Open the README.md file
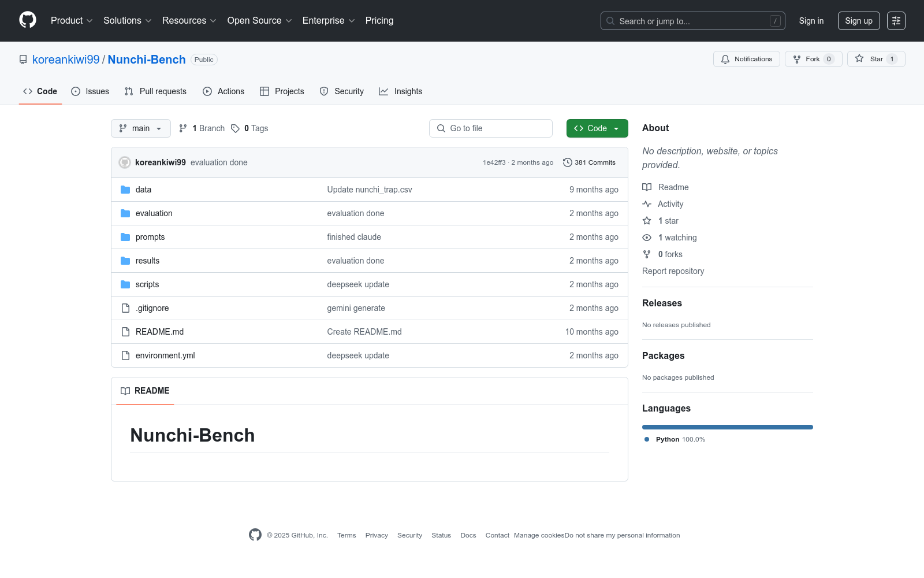 point(159,332)
